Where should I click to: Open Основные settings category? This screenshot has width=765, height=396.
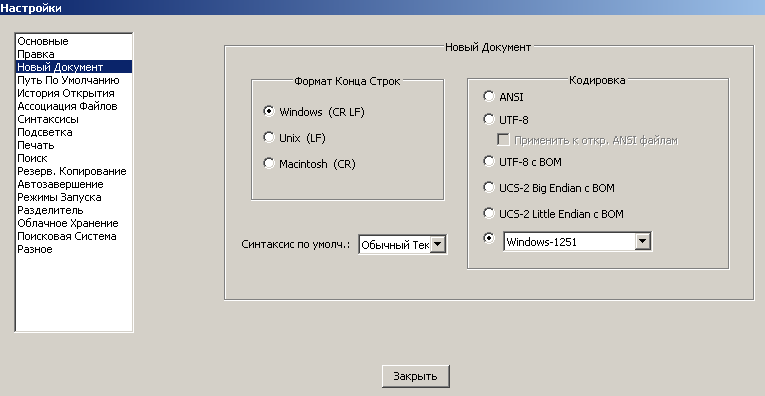point(74,41)
